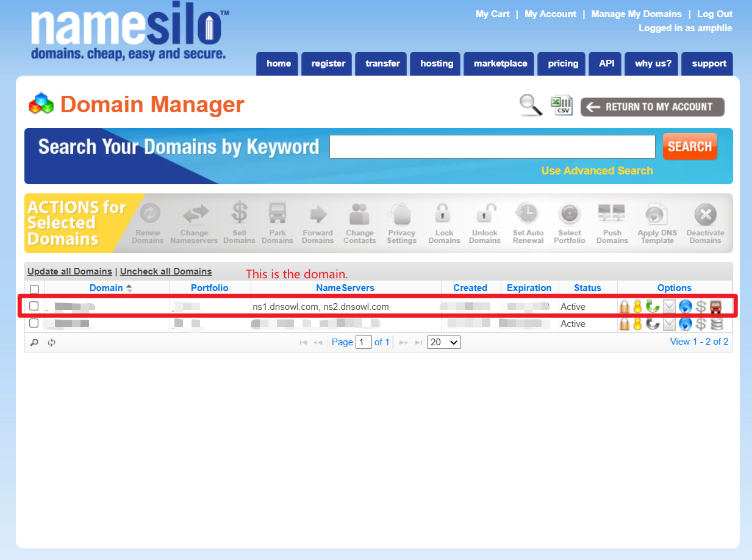Export domains using the CSV icon
Screen dimensions: 752x560
pos(562,106)
